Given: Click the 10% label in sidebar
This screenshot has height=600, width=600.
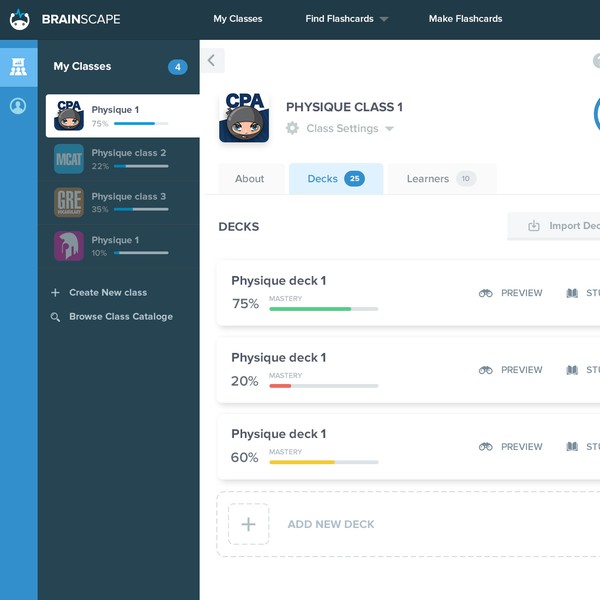Looking at the screenshot, I should 99,253.
